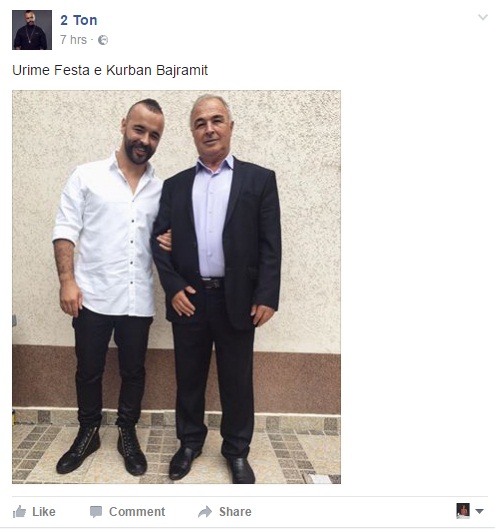Screen dimensions: 495x529
Task: Click the black high-top sneakers in photo
Action: click(x=102, y=449)
